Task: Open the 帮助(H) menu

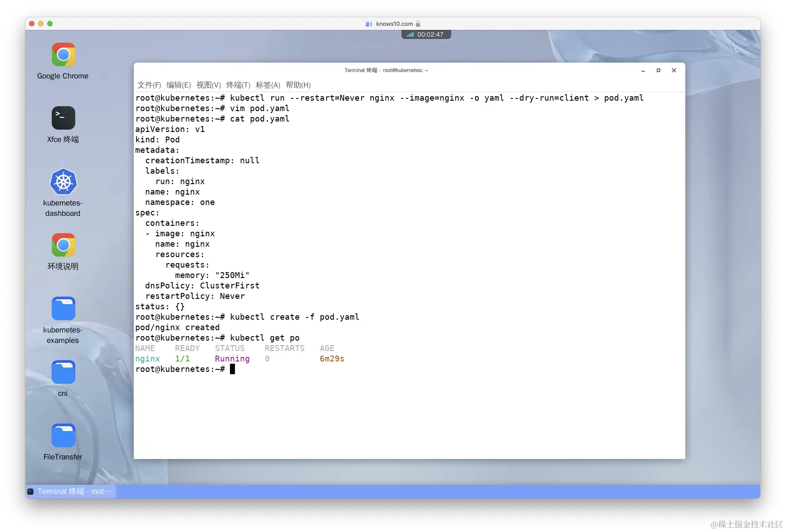Action: click(x=298, y=85)
